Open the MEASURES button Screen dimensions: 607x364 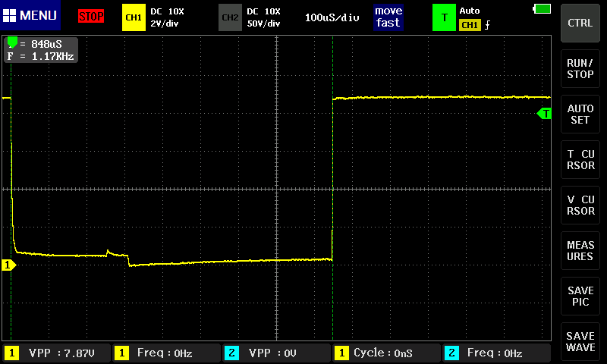(x=580, y=251)
